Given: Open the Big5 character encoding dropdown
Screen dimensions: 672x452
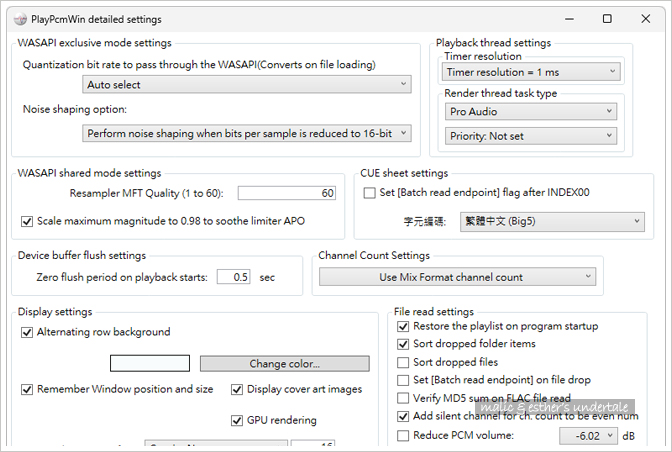Looking at the screenshot, I should [552, 222].
